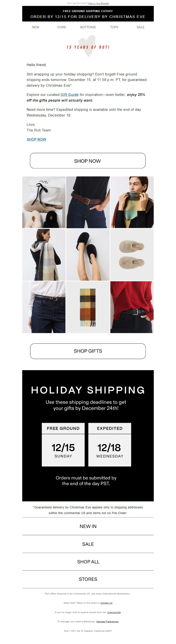Screen dimensions: 176x644
Task: Open the red sweater product photo
Action: [132, 307]
